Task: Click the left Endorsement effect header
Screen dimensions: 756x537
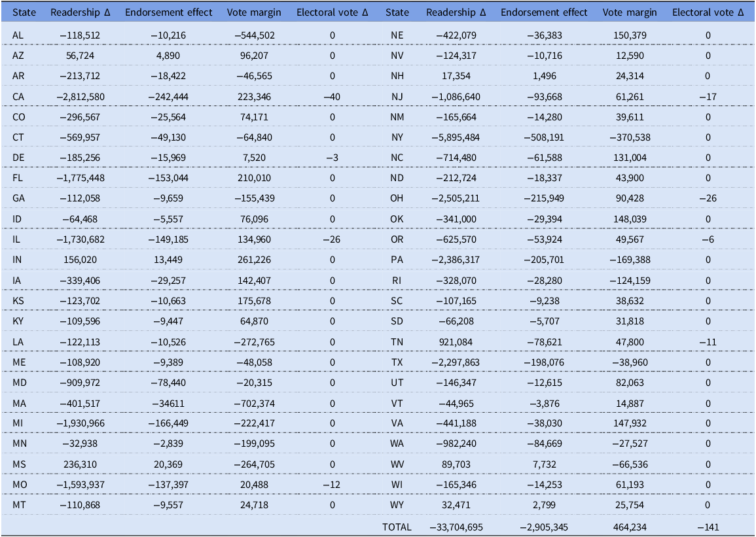Action: (168, 12)
